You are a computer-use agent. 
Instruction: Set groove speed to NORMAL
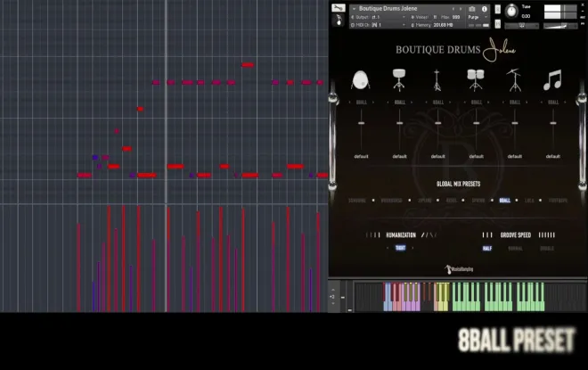point(515,249)
